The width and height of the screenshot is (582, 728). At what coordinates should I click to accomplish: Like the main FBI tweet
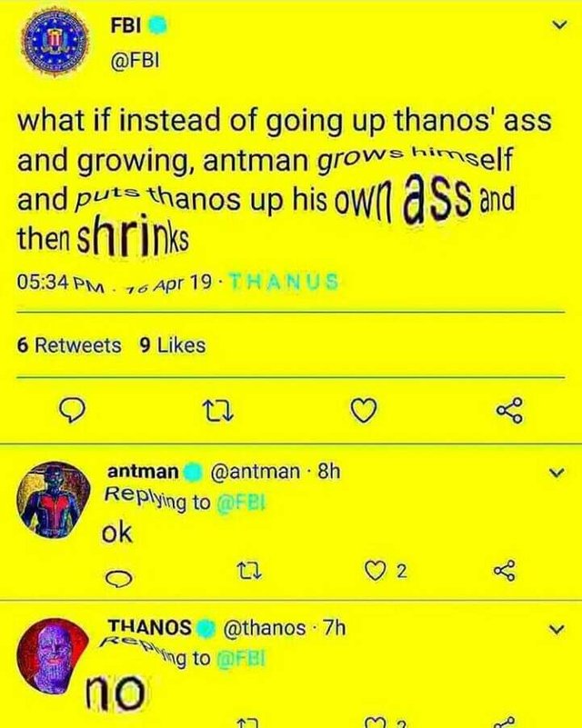(363, 411)
